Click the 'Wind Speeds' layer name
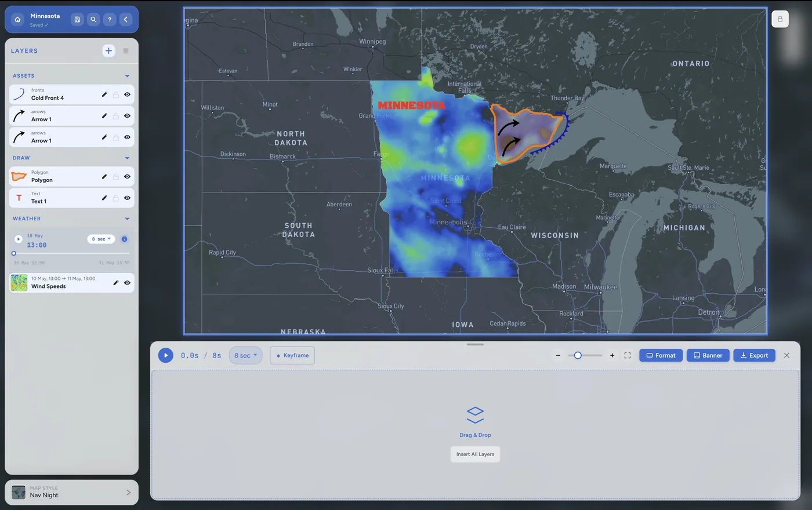The width and height of the screenshot is (812, 510). click(49, 286)
